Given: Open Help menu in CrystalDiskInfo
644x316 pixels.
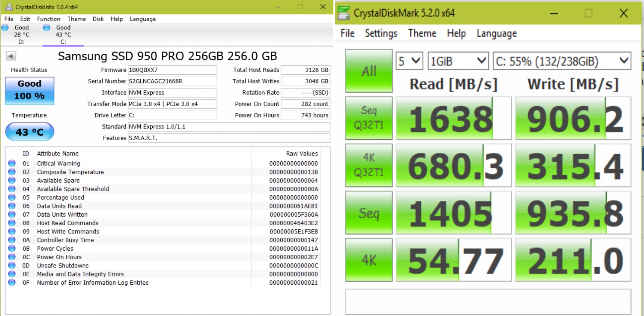Looking at the screenshot, I should click(x=116, y=19).
